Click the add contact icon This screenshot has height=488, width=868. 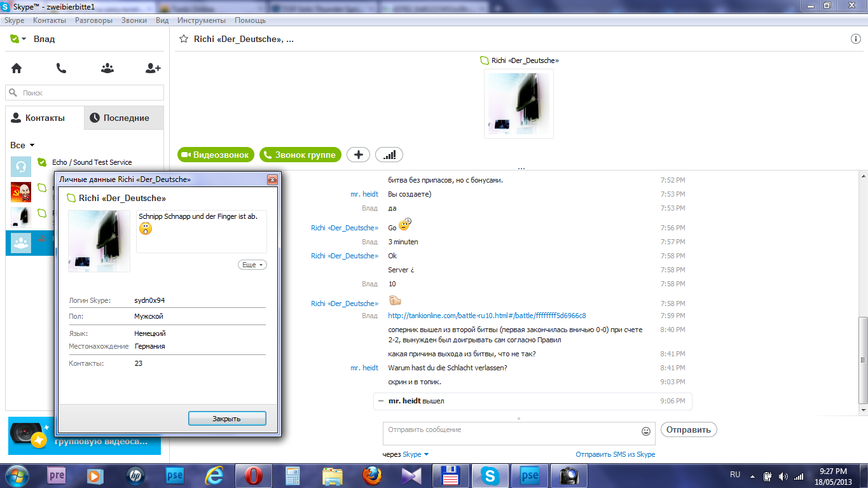click(153, 68)
